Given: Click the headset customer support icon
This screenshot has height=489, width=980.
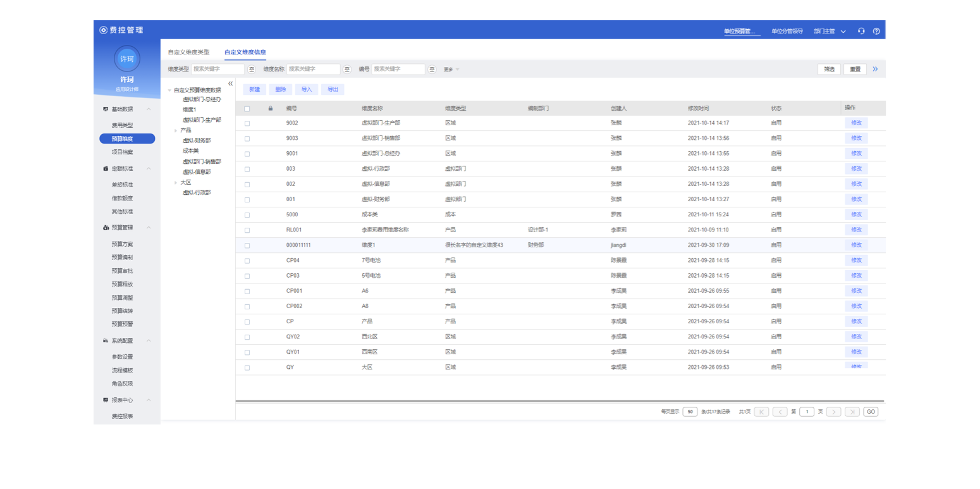Looking at the screenshot, I should (861, 31).
